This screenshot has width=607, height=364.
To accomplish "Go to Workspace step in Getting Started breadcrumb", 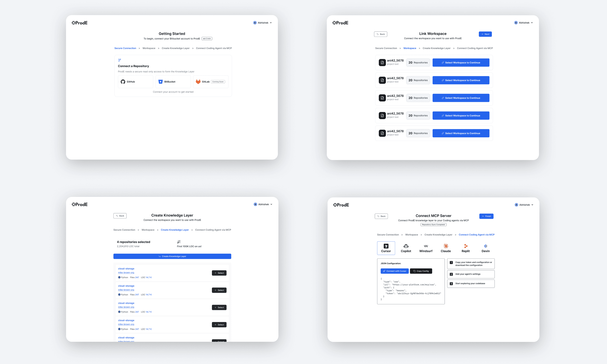I will pos(149,48).
